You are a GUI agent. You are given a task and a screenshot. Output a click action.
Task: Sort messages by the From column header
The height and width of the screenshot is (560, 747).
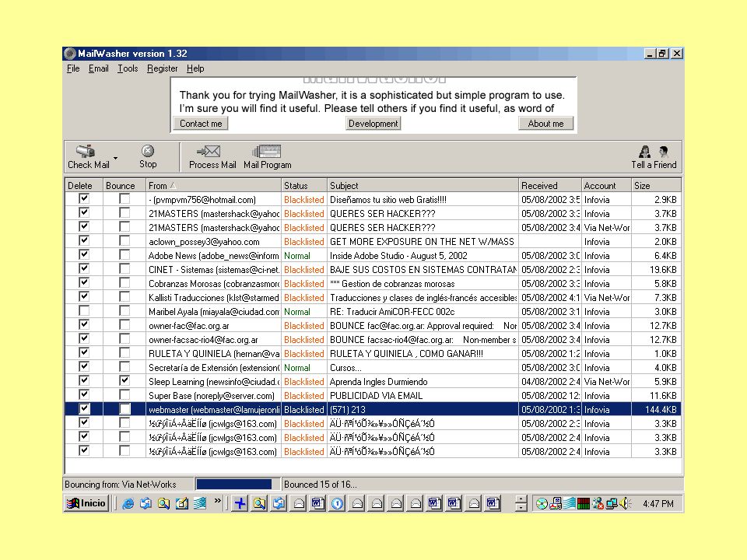(x=213, y=186)
